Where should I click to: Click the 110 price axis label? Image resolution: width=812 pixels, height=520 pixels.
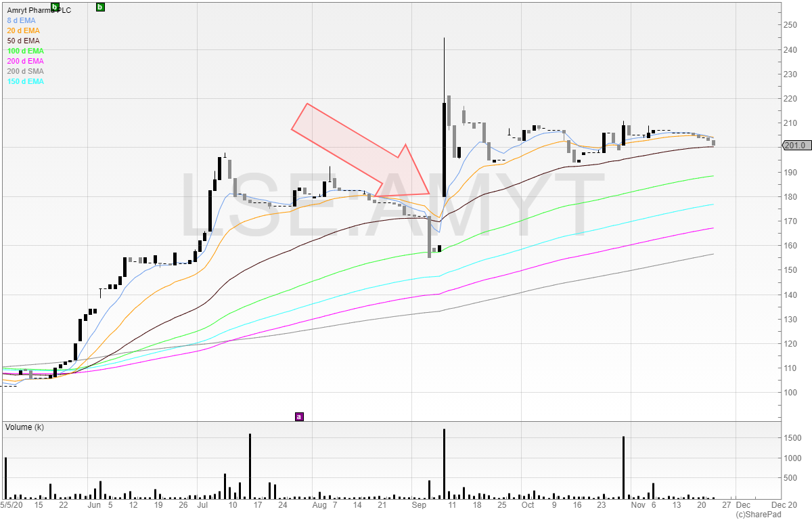pyautogui.click(x=791, y=368)
